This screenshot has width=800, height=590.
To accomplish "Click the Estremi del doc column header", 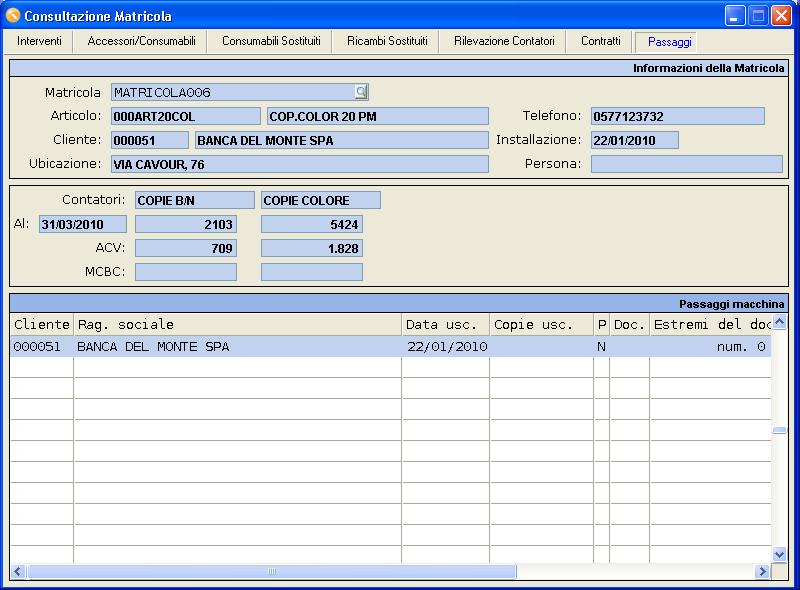I will 711,325.
